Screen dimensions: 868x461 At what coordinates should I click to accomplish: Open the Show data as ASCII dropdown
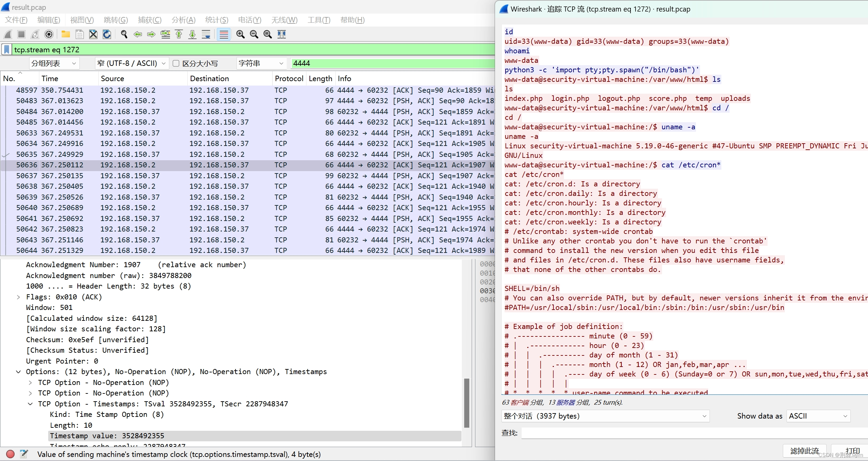click(x=818, y=416)
